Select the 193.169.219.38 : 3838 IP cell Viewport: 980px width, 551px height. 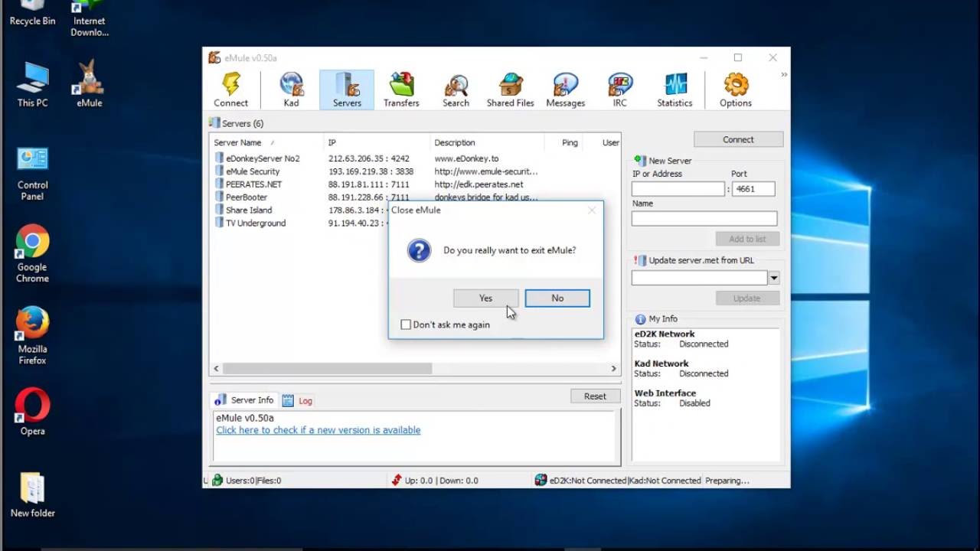(371, 171)
